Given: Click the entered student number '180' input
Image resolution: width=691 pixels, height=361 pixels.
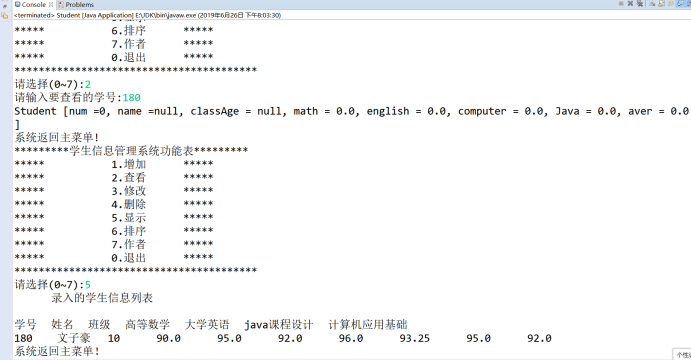Looking at the screenshot, I should click(131, 97).
